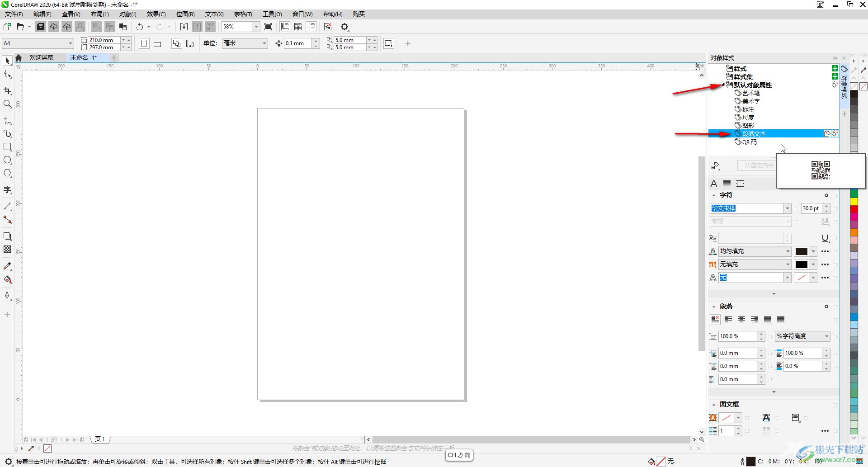Click the yellow swatch in color palette
Screen dimensions: 868x467
point(854,202)
